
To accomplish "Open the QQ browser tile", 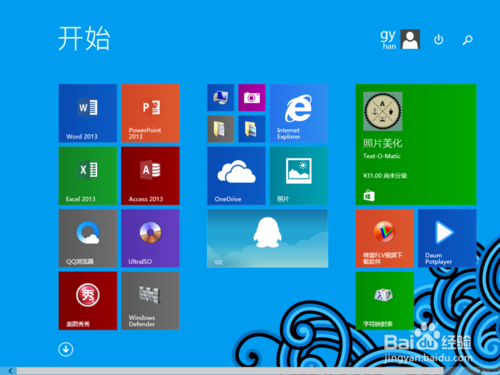I will coord(88,238).
